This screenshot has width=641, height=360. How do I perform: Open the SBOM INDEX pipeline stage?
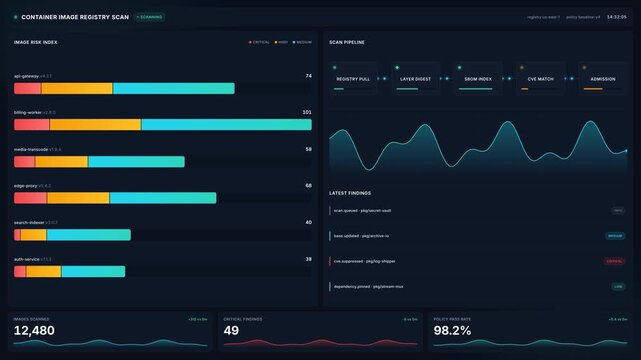478,78
